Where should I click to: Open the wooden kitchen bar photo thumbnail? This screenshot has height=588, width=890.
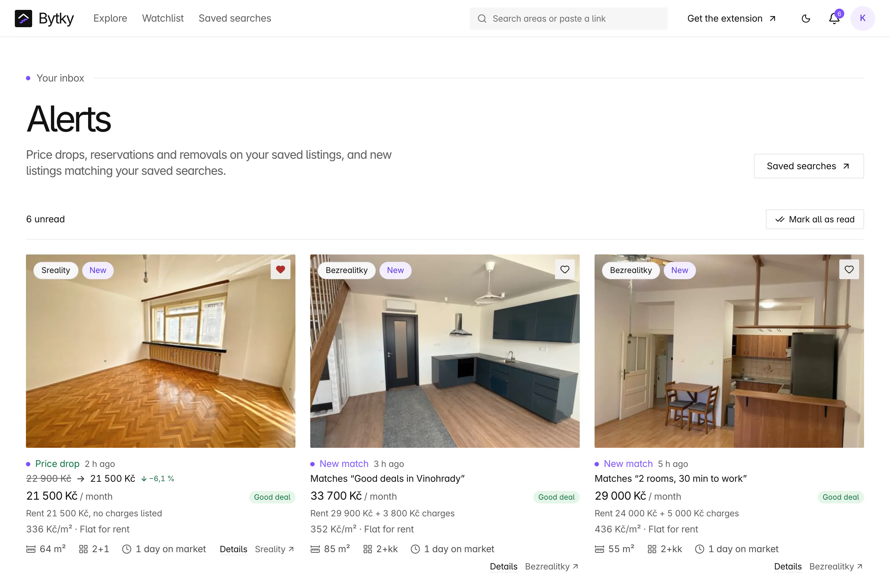729,351
